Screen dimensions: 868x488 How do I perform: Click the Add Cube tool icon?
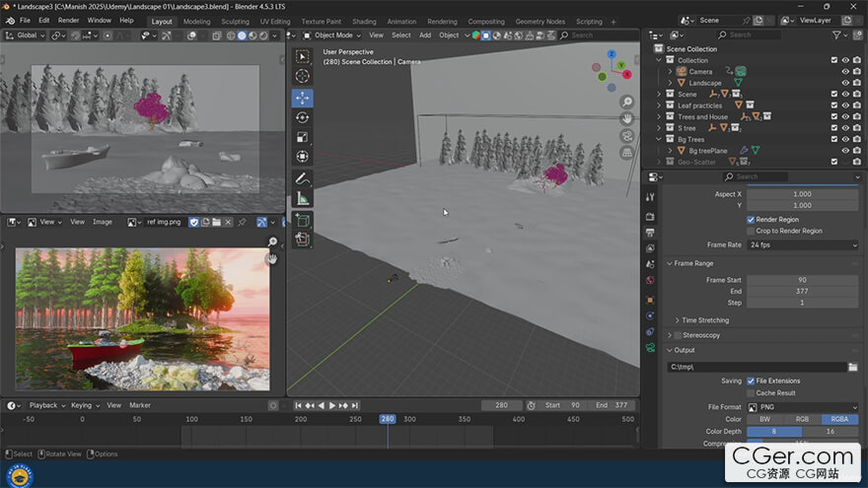click(302, 220)
